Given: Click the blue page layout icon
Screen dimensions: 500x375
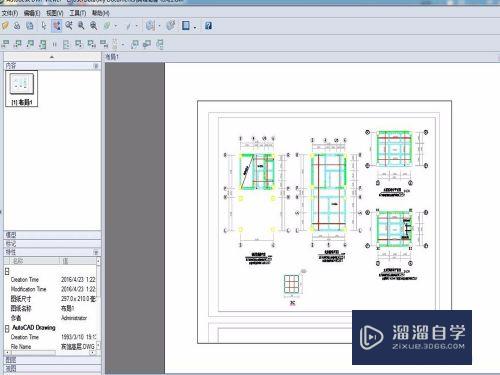Looking at the screenshot, I should pyautogui.click(x=186, y=26).
